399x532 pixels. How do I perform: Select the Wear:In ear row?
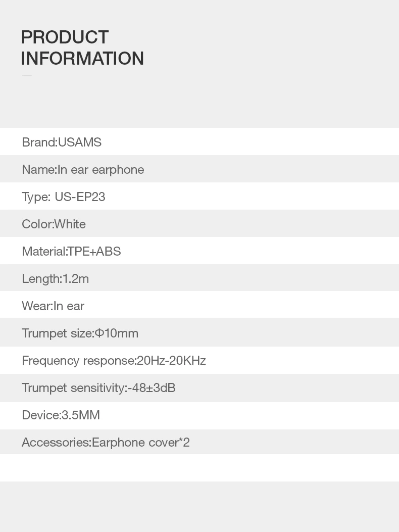[x=199, y=305]
